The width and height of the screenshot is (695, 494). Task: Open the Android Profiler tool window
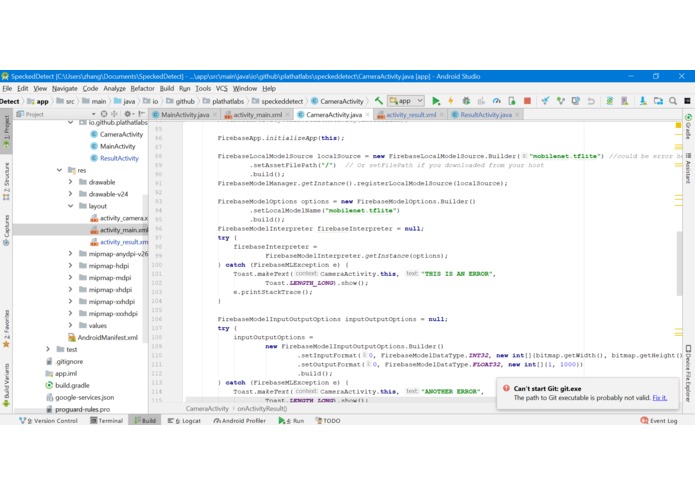239,420
